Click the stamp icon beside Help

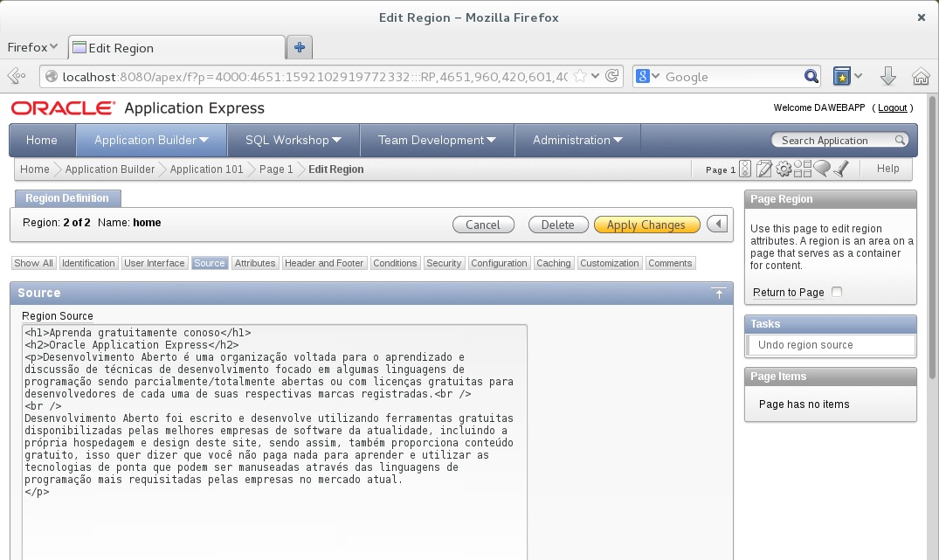(840, 169)
